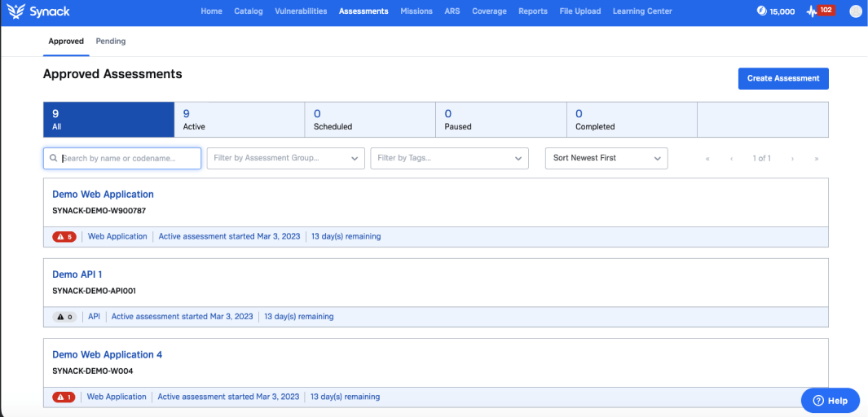Open the Learning Center menu

pos(642,11)
